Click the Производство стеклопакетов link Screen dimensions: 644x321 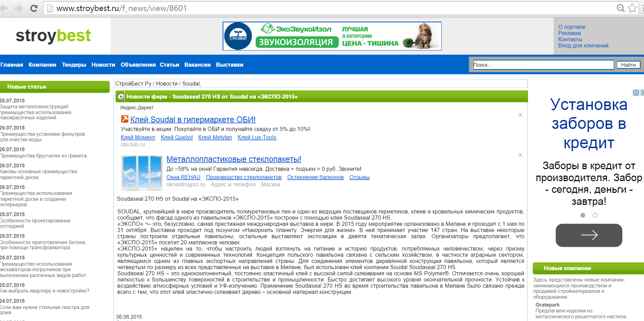[244, 177]
